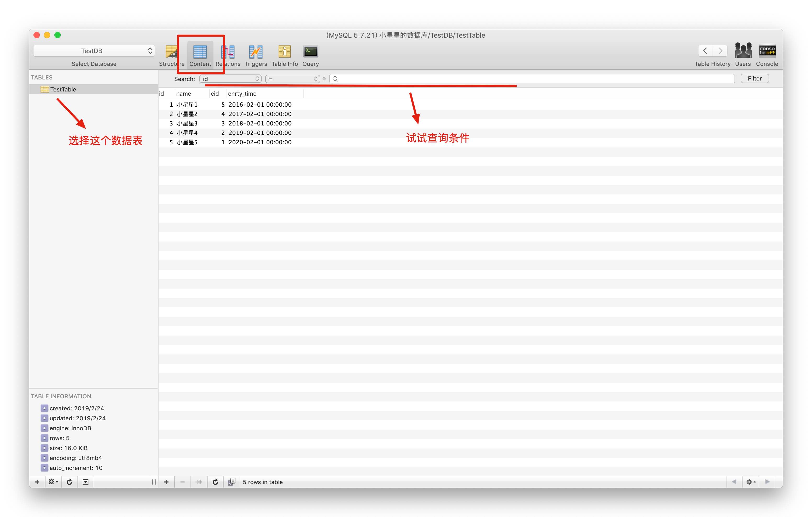This screenshot has height=517, width=812.
Task: Click the Filter button
Action: pos(755,78)
